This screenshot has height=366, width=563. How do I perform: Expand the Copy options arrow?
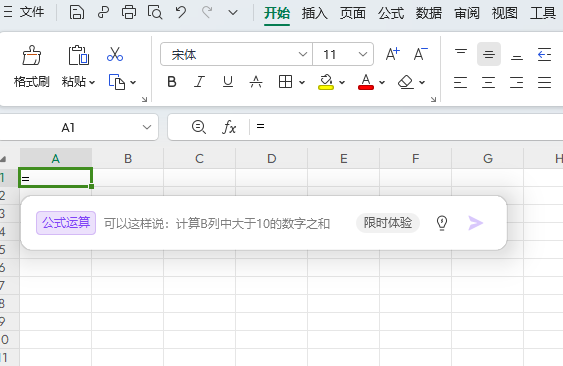133,83
